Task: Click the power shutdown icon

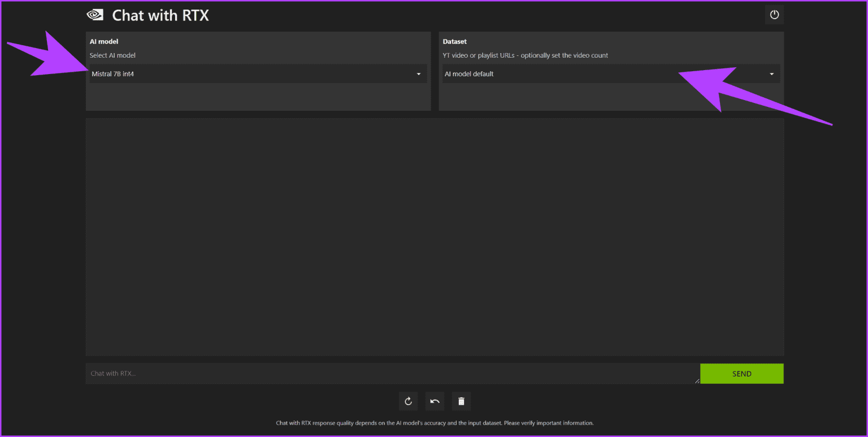Action: pos(774,15)
